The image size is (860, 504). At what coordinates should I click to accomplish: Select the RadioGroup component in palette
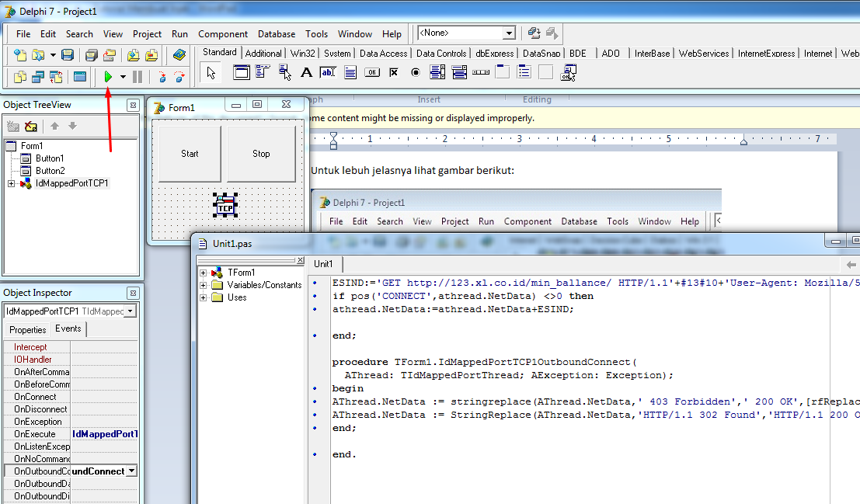pos(524,72)
